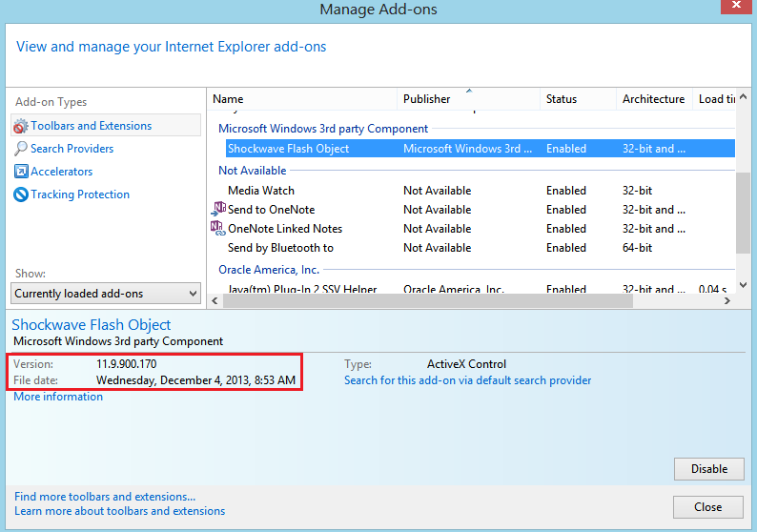Sort list by Load time column
Viewport: 757px width, 532px height.
coord(714,99)
